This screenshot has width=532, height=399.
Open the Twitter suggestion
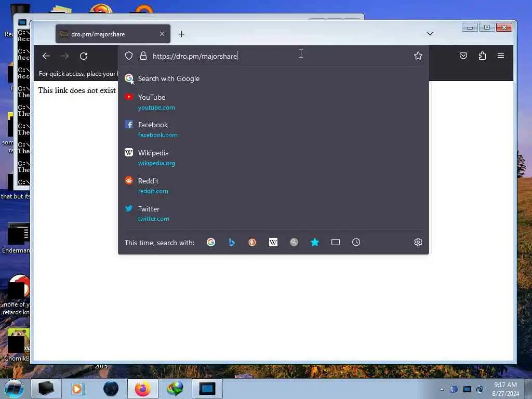[x=273, y=214]
